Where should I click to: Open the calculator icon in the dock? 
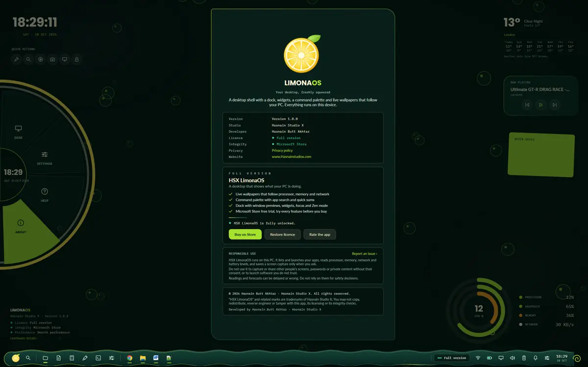pos(72,358)
